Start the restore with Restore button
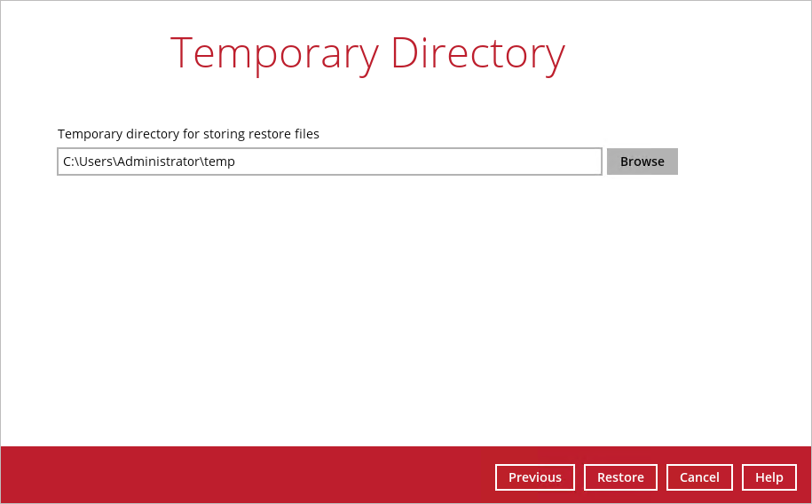Viewport: 812px width, 504px height. [x=620, y=477]
